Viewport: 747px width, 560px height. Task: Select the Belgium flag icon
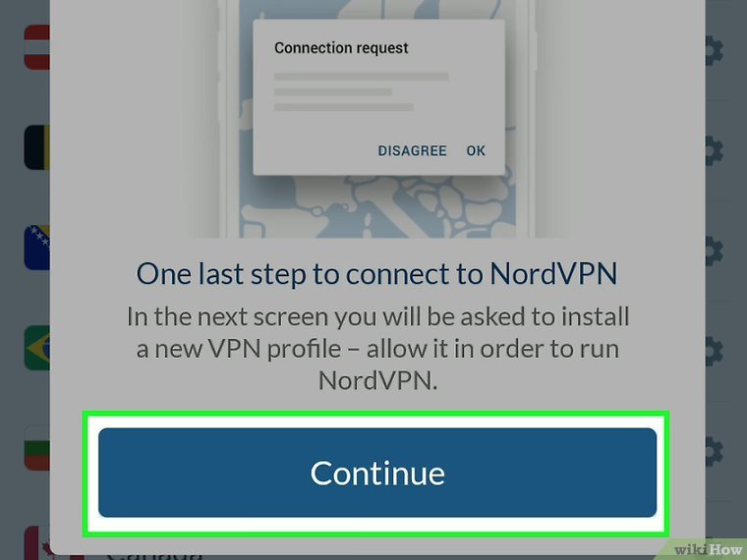point(37,147)
